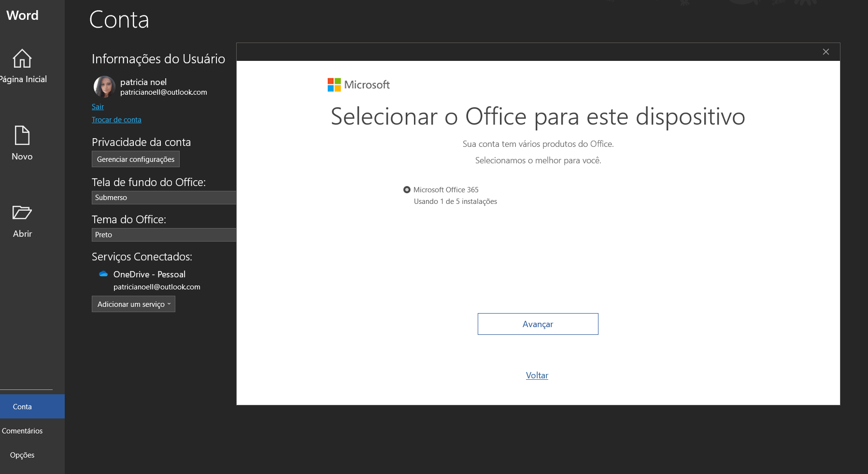
Task: Click the 'Selecionar o Office para este dispositivo' heading
Action: [x=538, y=116]
